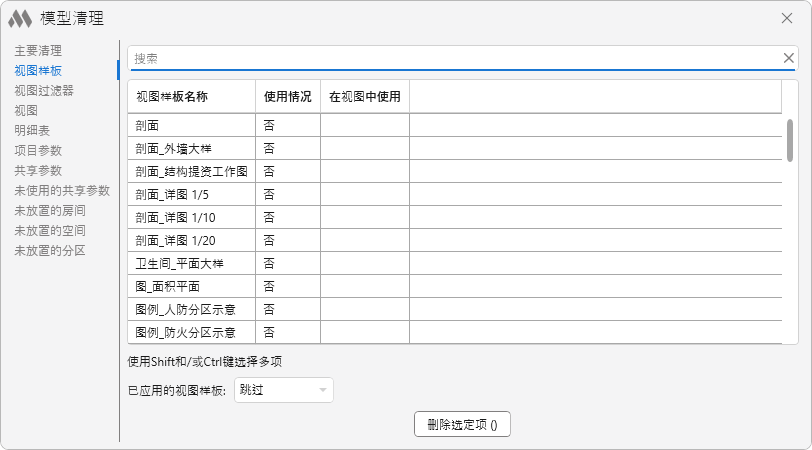Select the 图例_防火分区示意 row
812x450 pixels.
[185, 332]
